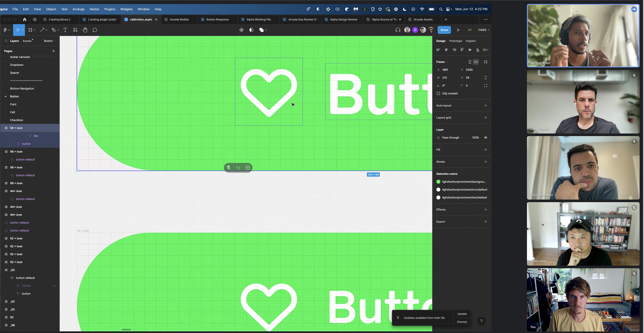Select landscape frame orientation
Image resolution: width=644 pixels, height=333 pixels.
(476, 62)
